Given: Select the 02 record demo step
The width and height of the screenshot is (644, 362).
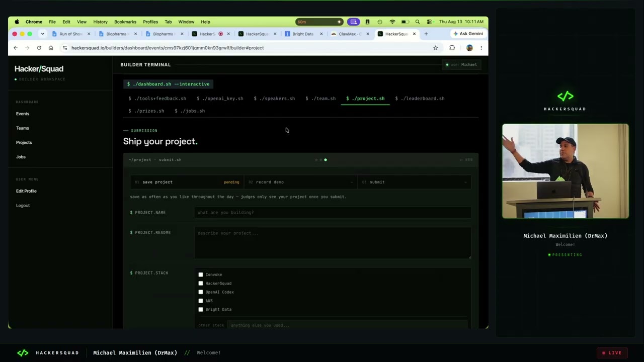Looking at the screenshot, I should click(300, 182).
